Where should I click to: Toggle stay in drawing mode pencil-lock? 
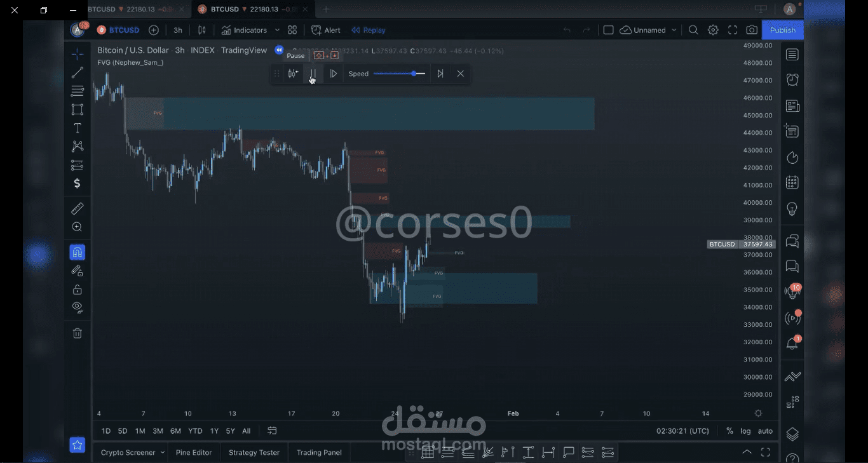point(77,271)
